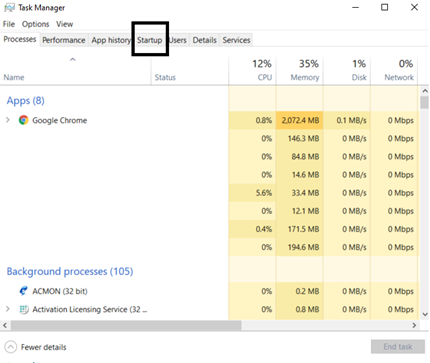Open the Startup tab
430x363 pixels.
tap(149, 40)
